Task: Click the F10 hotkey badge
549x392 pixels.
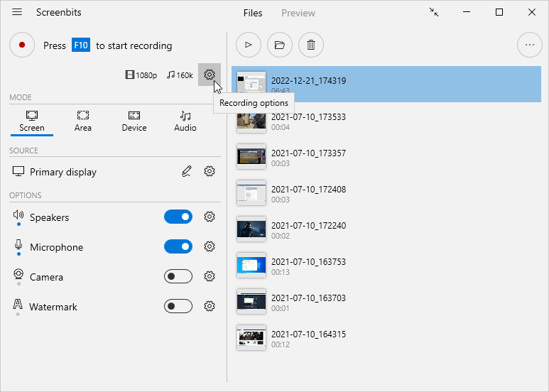Action: 81,45
